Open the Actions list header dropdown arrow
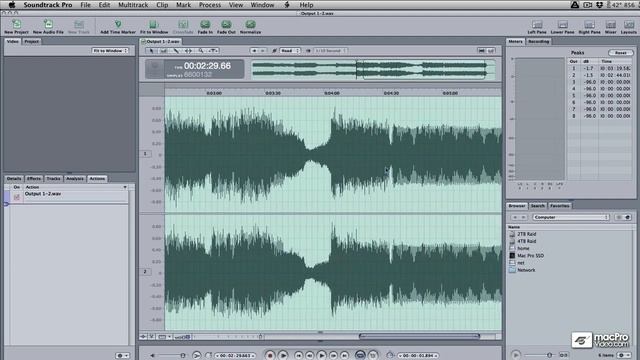This screenshot has width=640, height=360. point(125,187)
